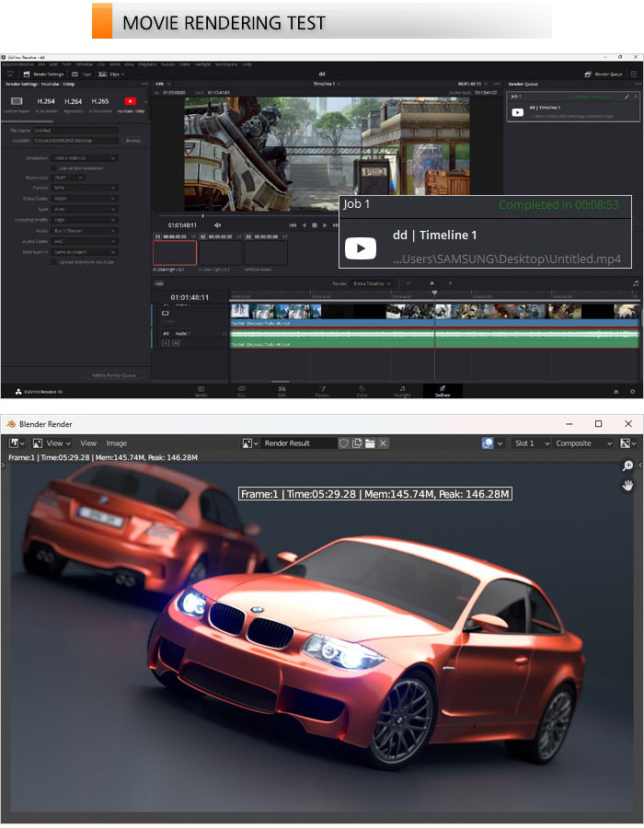Enable Use vertical resolution checkbox
This screenshot has width=644, height=828.
[53, 168]
